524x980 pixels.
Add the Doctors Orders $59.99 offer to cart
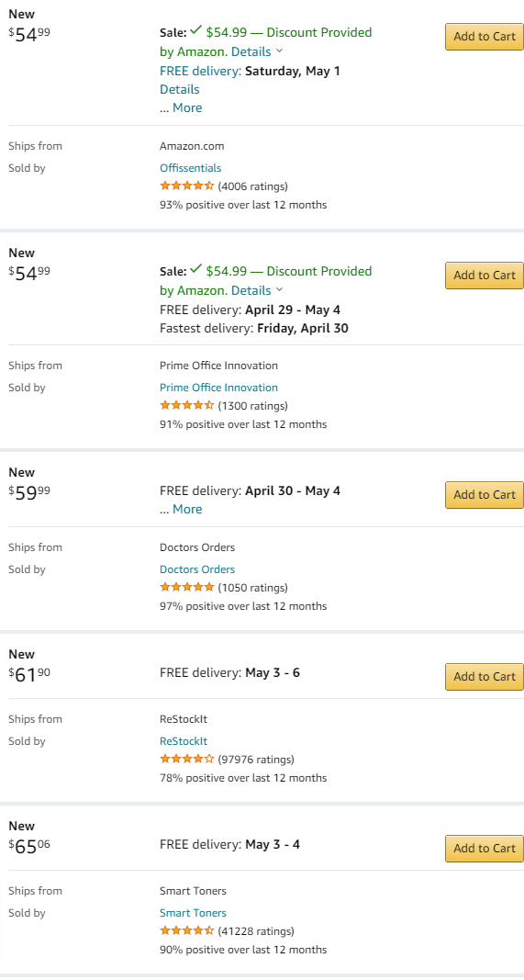click(x=484, y=494)
